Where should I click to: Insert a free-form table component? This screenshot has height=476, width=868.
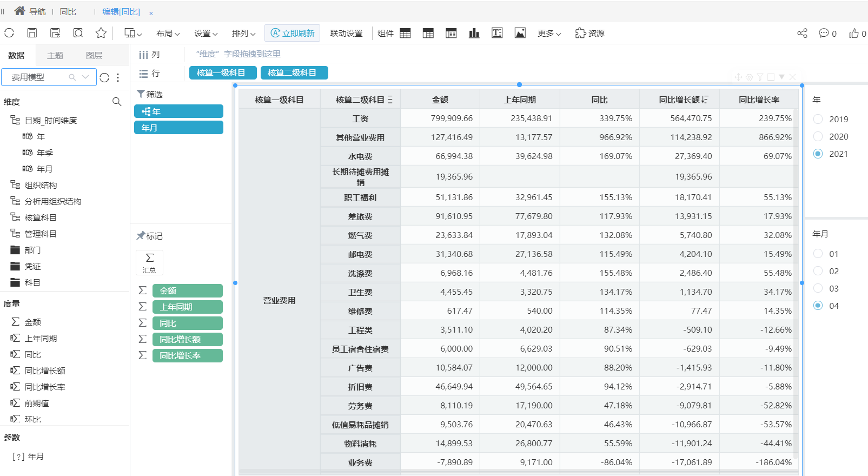click(451, 33)
